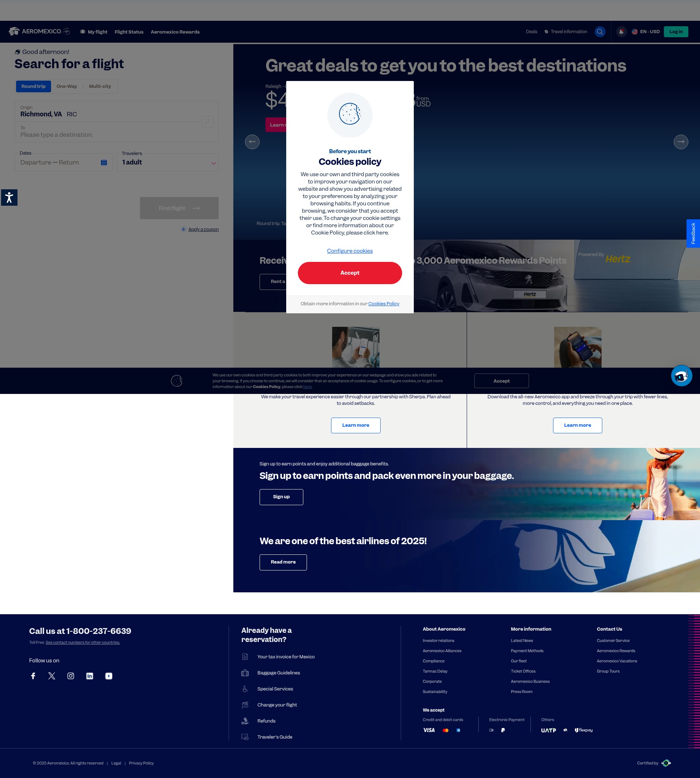This screenshot has width=700, height=778.
Task: Open Latest News footer link
Action: pos(522,640)
